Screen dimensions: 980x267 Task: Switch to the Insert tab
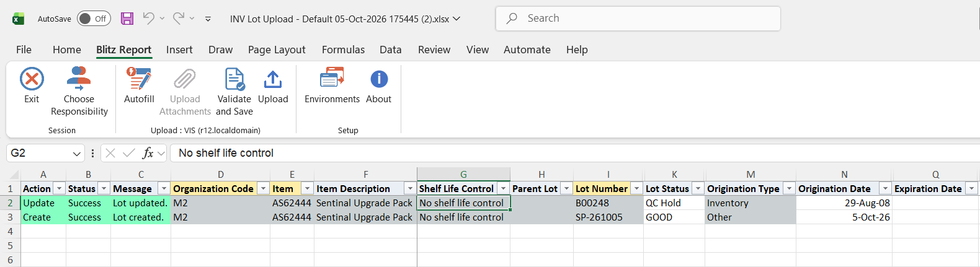[179, 50]
